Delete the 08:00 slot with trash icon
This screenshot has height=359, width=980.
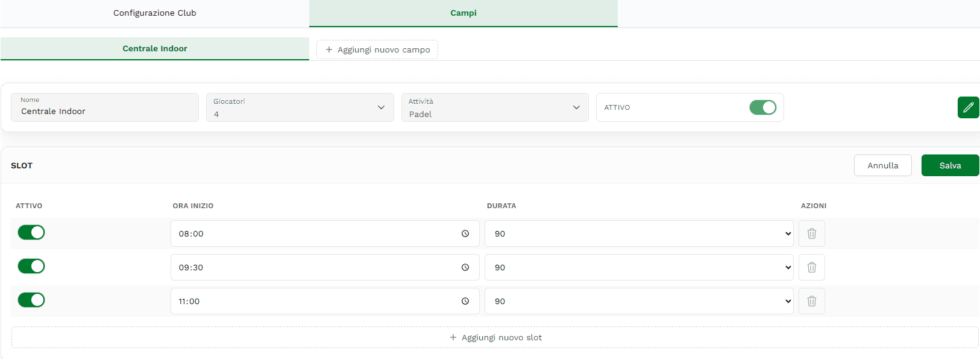tap(811, 234)
